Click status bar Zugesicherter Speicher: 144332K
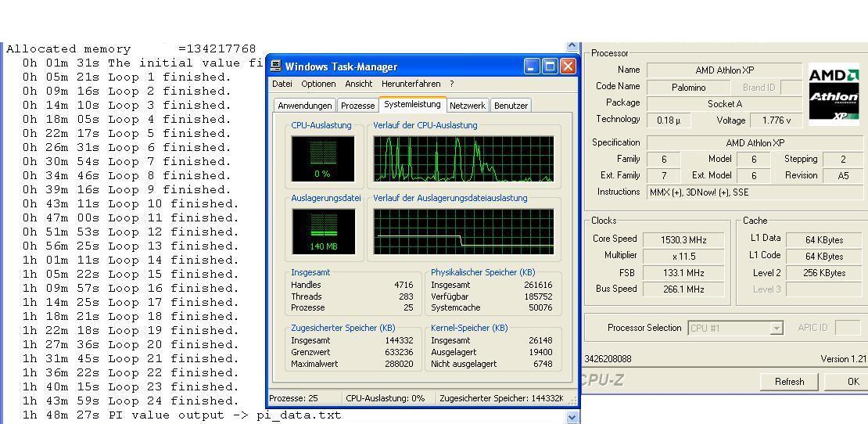 501,398
